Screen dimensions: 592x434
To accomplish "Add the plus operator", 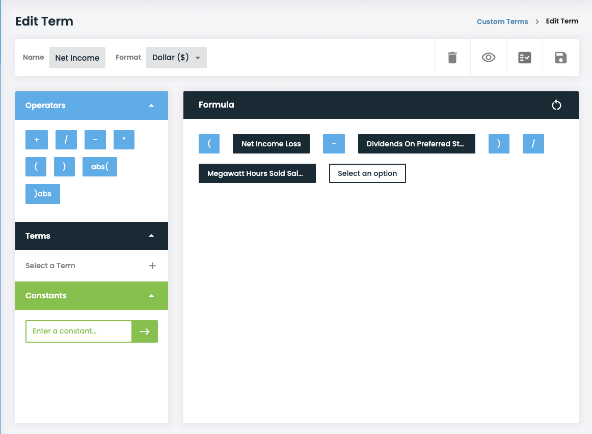I will point(37,140).
